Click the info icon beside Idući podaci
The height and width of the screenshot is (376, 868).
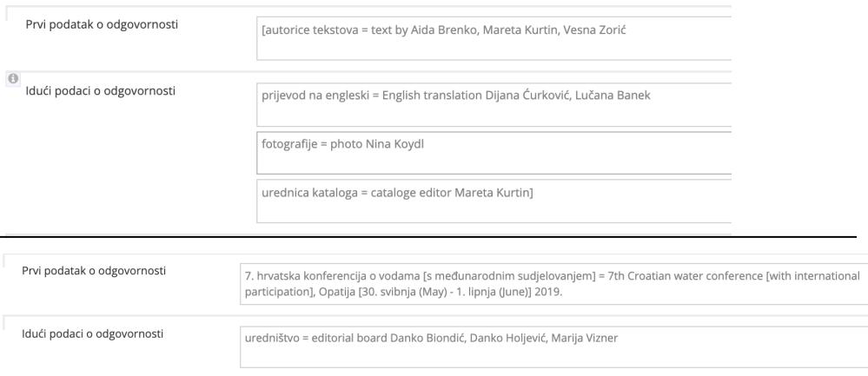[13, 78]
